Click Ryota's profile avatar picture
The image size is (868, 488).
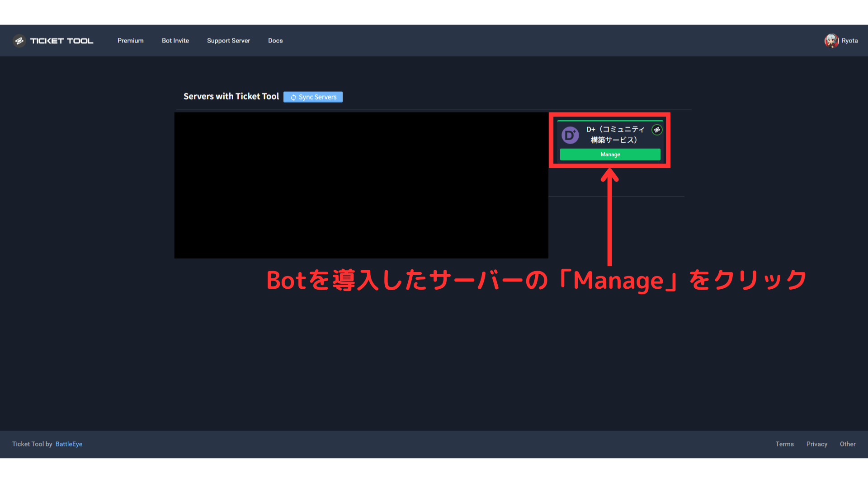click(x=833, y=41)
